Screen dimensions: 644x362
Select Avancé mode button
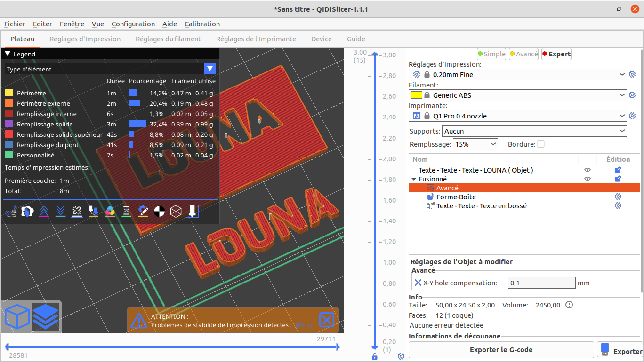coord(523,54)
